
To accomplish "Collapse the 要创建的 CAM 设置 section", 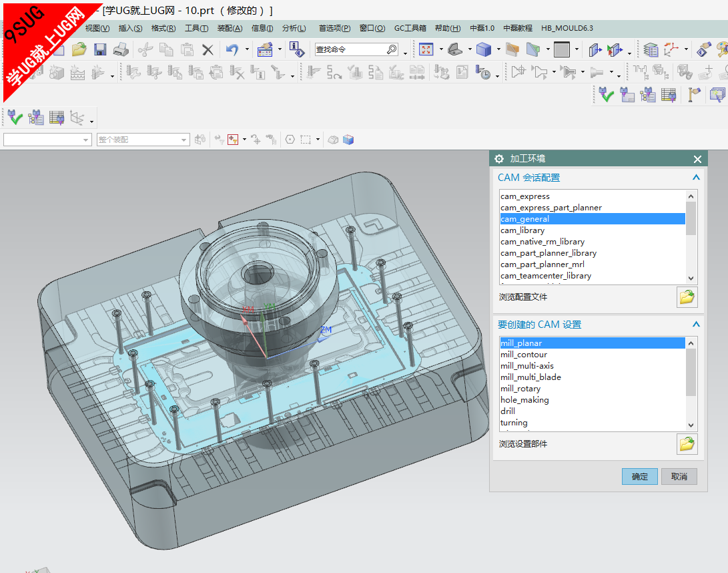I will (x=696, y=325).
